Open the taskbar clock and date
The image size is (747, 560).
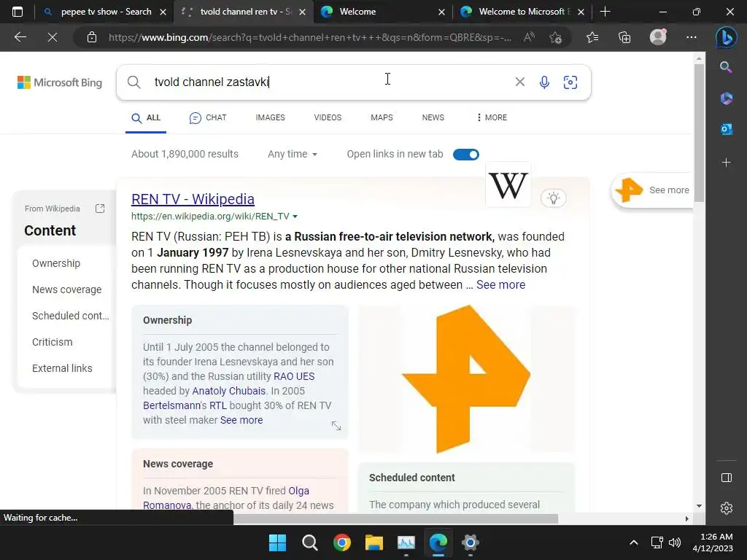(713, 542)
